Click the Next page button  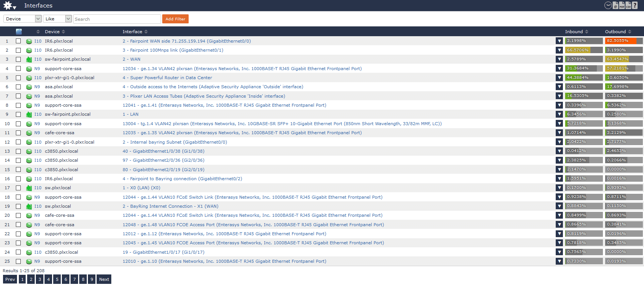(x=104, y=279)
